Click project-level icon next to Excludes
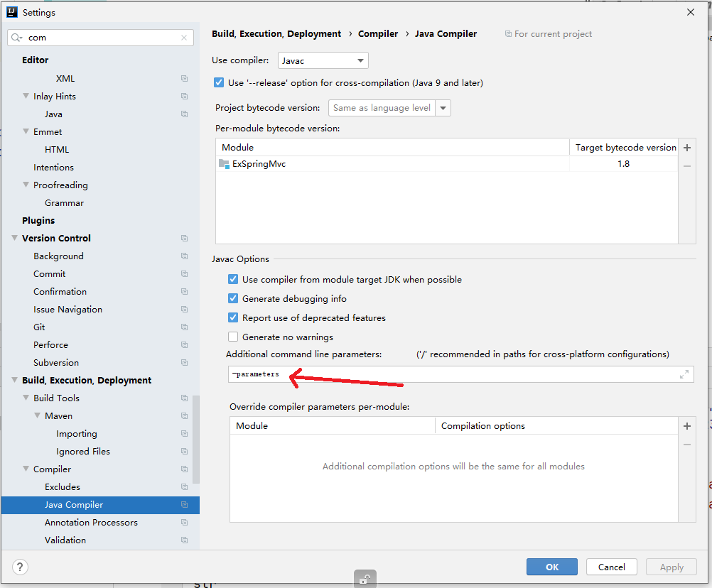 click(184, 487)
